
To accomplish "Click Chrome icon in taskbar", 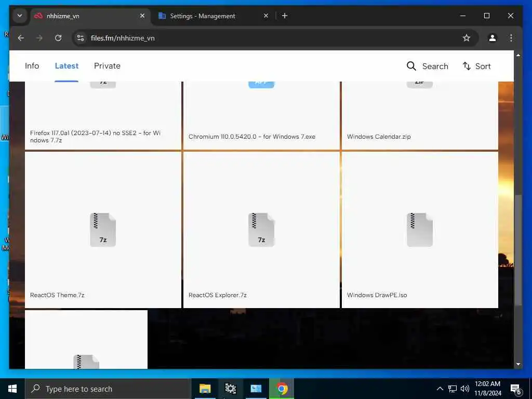I will click(282, 389).
